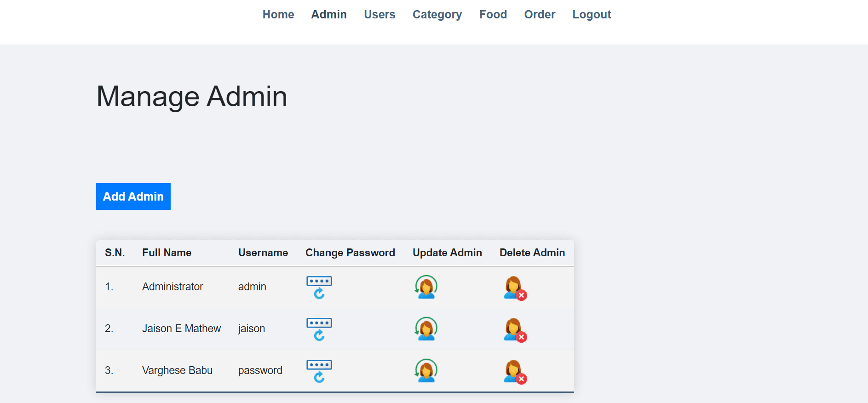Switch to the Food page
Viewport: 868px width, 403px height.
[493, 15]
